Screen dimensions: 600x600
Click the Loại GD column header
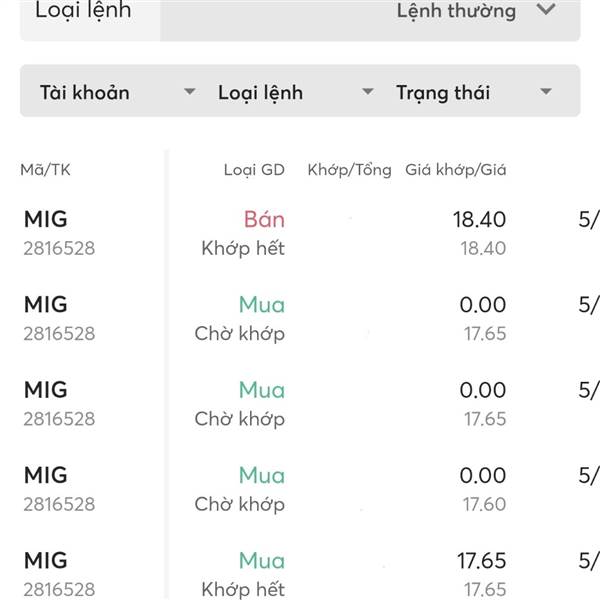(x=254, y=169)
